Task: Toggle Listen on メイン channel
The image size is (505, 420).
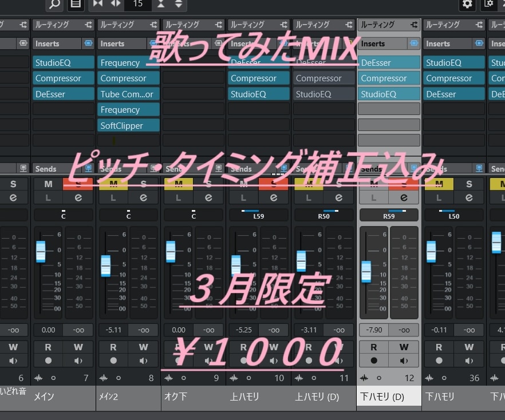Action: (48, 197)
